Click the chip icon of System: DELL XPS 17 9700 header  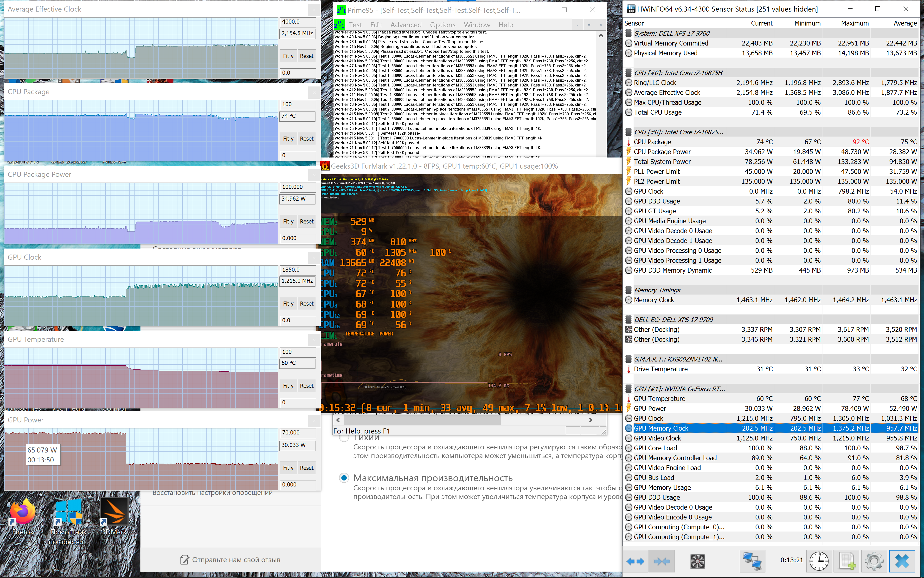point(629,33)
